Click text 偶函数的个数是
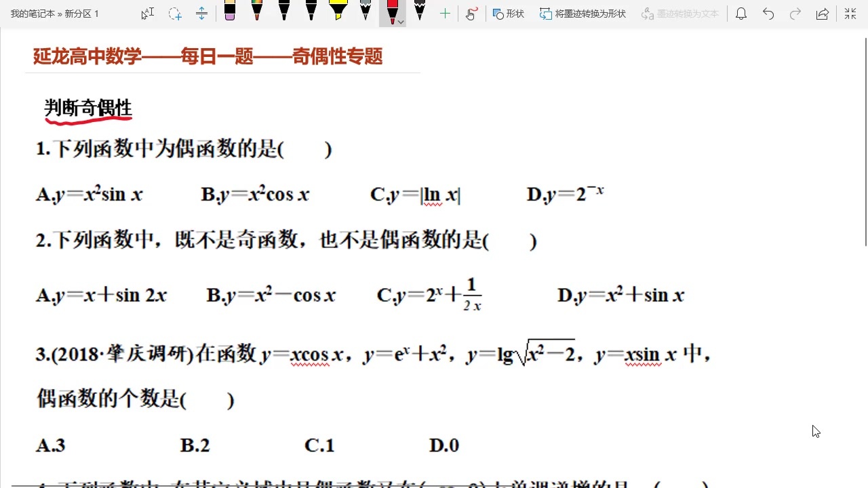The width and height of the screenshot is (868, 488). [107, 399]
